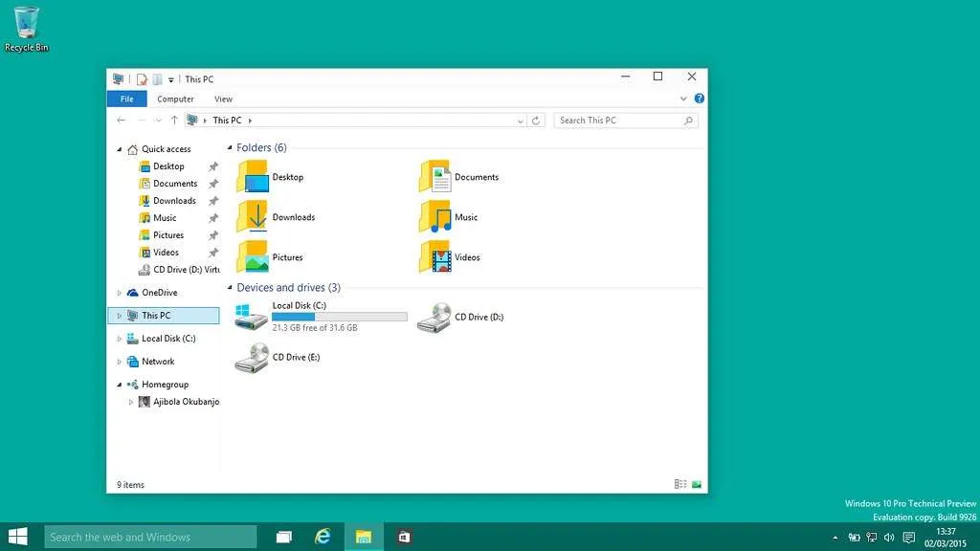Open the View ribbon tab
The height and width of the screenshot is (551, 980).
pos(223,99)
